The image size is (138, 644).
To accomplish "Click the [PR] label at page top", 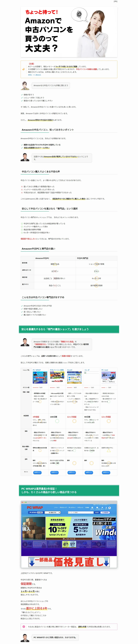I will coord(115,2).
